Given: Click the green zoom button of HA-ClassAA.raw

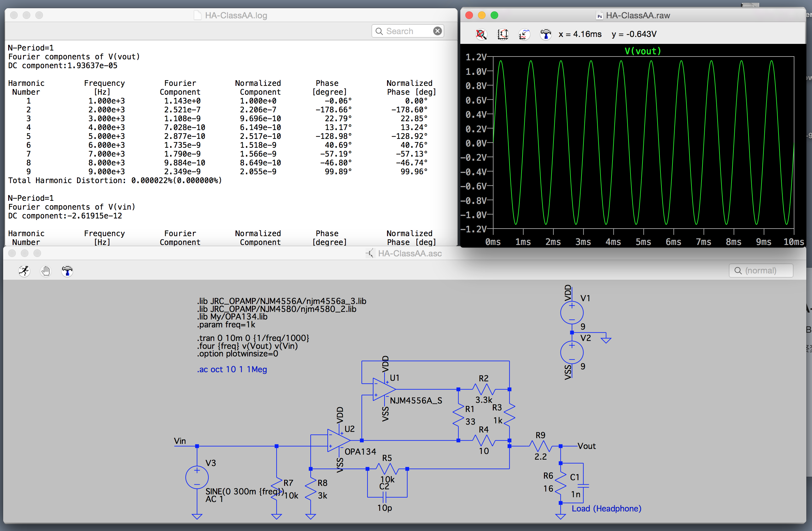Looking at the screenshot, I should coord(494,15).
